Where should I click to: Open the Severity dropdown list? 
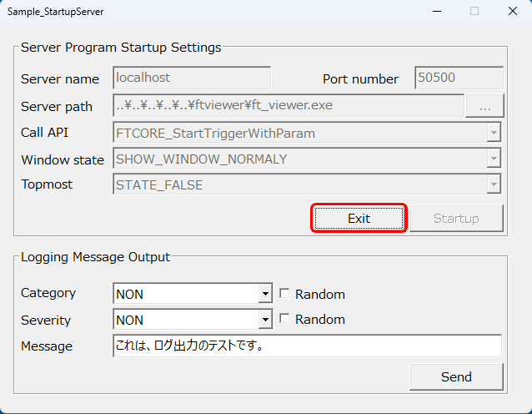coord(265,320)
